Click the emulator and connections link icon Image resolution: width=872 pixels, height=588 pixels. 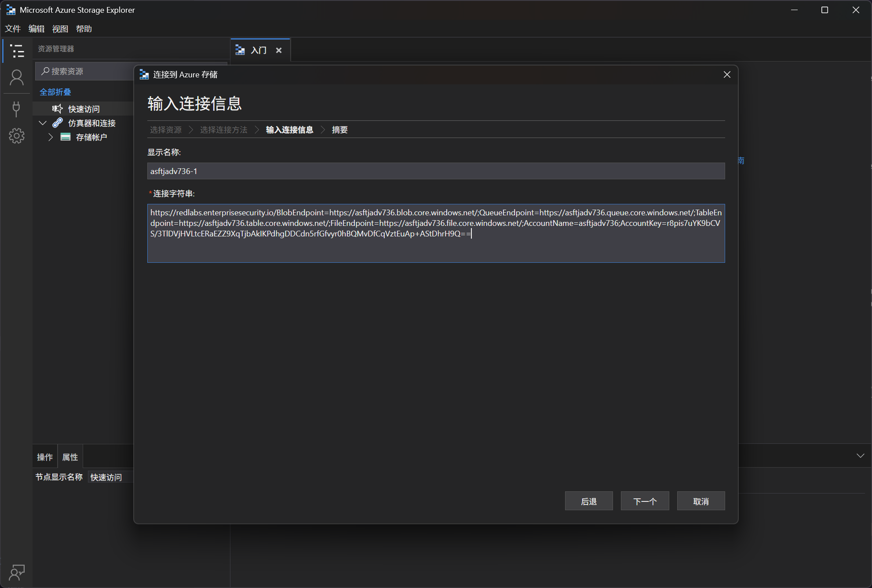click(58, 123)
